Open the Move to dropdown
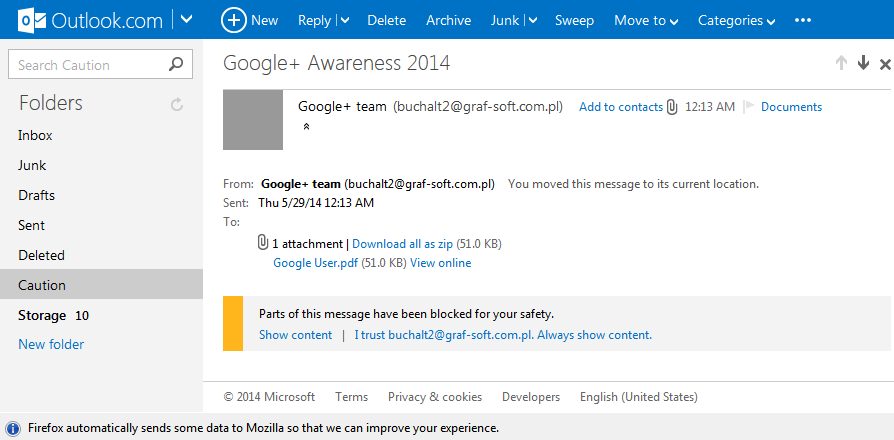The image size is (894, 440). pos(646,21)
